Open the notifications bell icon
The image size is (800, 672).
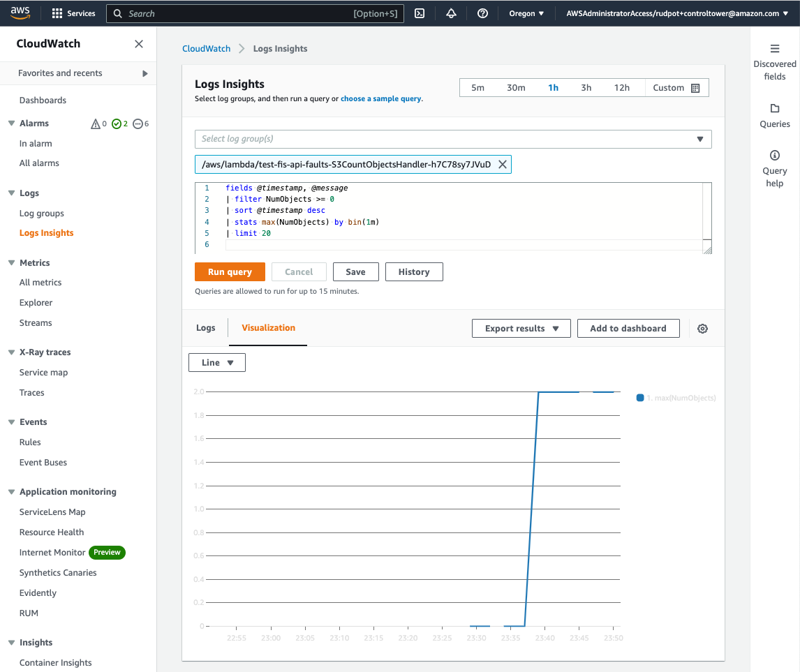click(450, 13)
